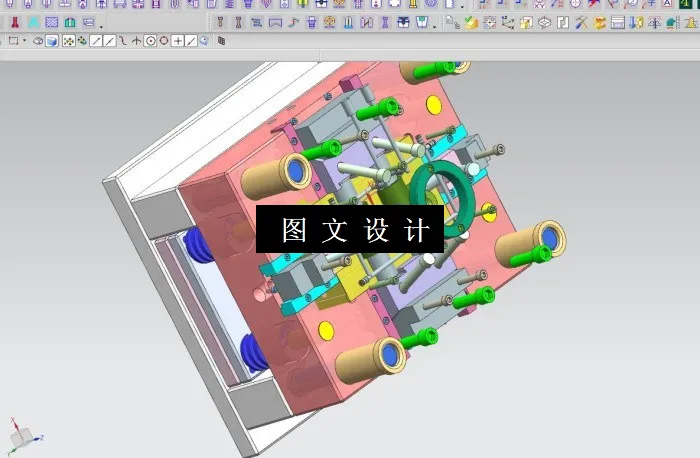700x458 pixels.
Task: Open the Initialize Project document-tree icon
Action: click(453, 22)
